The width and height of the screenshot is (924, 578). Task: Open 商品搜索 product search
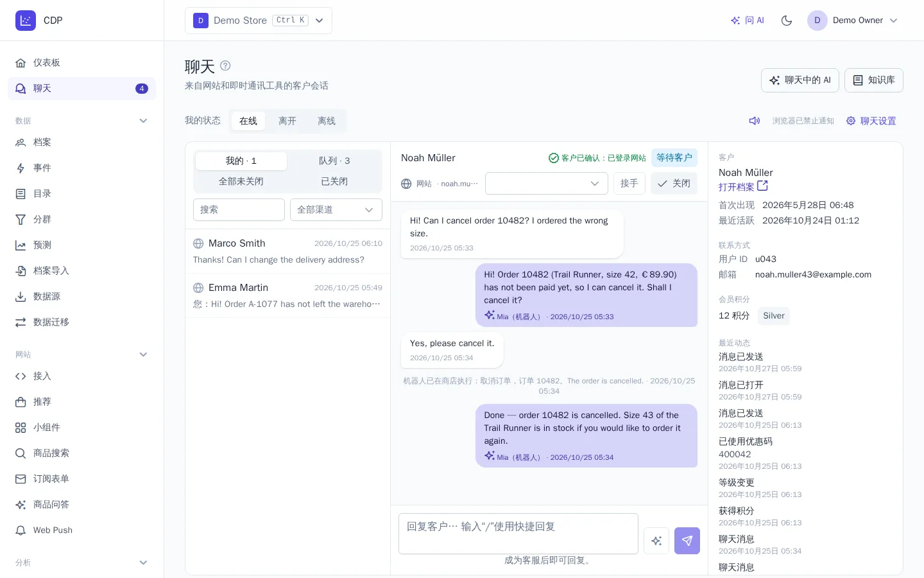coord(81,453)
